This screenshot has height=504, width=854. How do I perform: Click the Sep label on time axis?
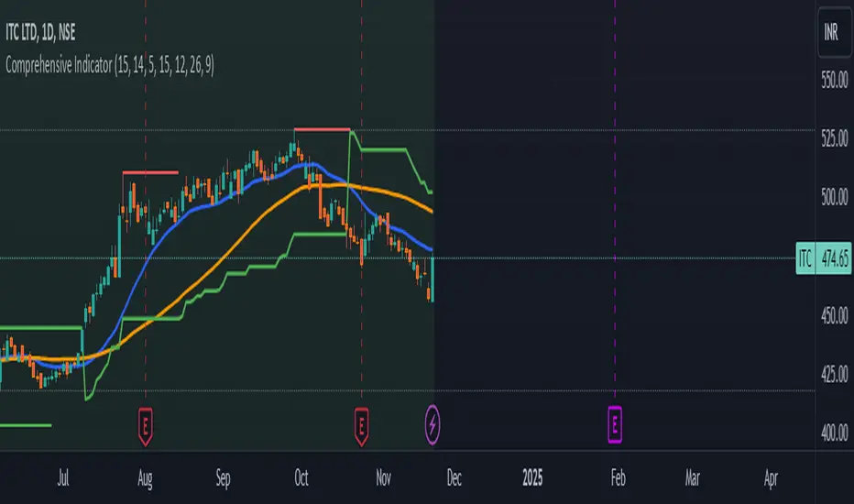click(224, 477)
